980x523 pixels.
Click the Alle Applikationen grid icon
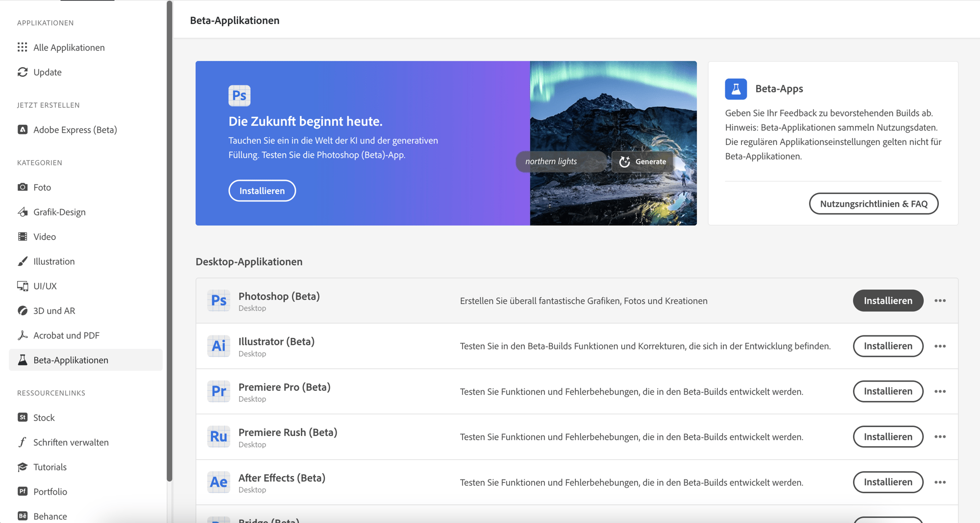tap(23, 47)
